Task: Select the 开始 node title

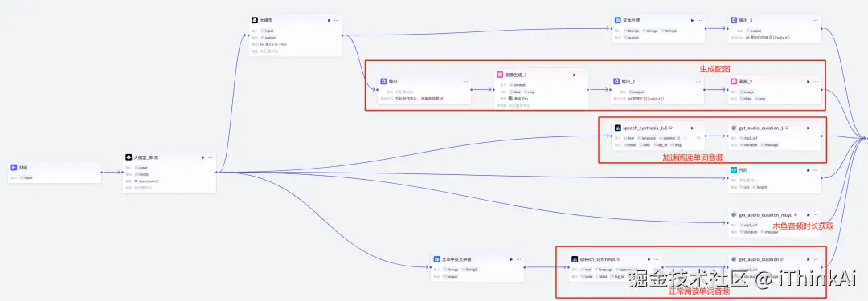Action: click(23, 167)
